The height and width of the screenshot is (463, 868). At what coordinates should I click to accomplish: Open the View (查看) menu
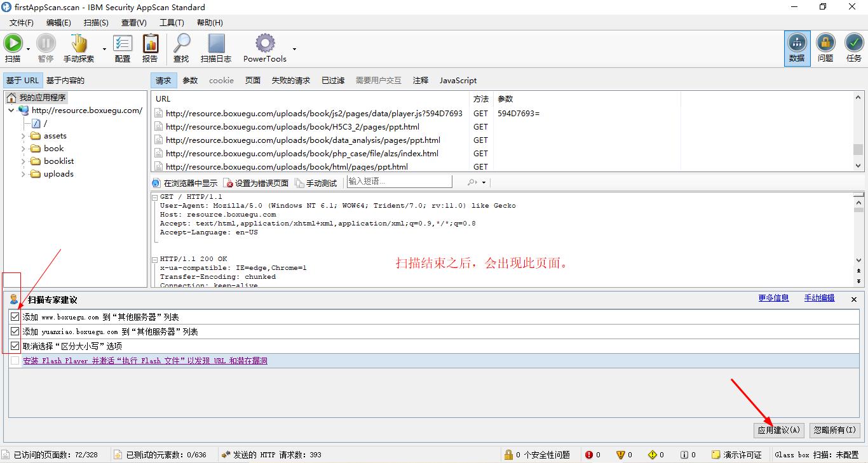(x=133, y=22)
